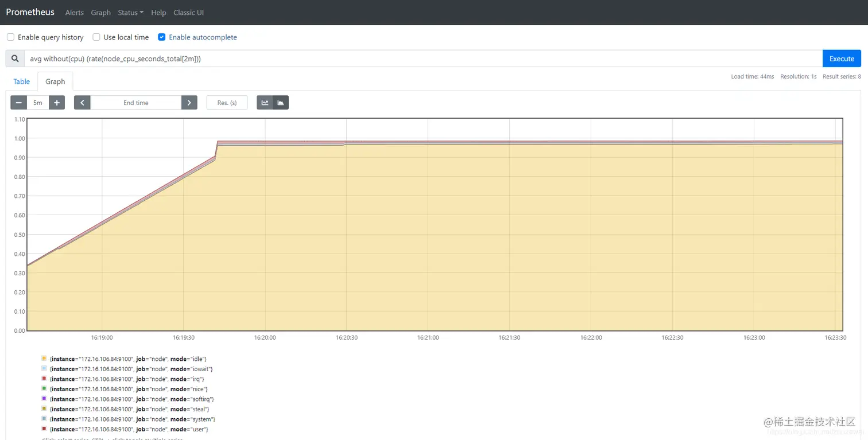Click the search magnifier icon beside the query

[15, 59]
